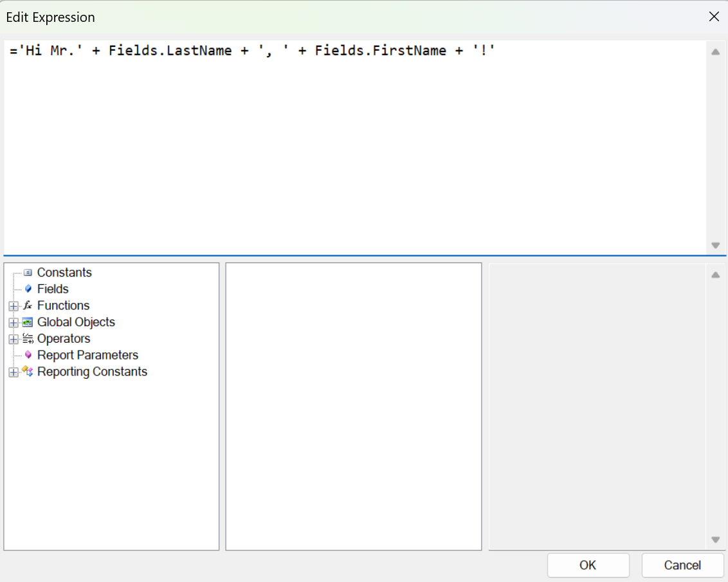Select the Constants entry in the tree
Image resolution: width=728 pixels, height=582 pixels.
tap(64, 272)
